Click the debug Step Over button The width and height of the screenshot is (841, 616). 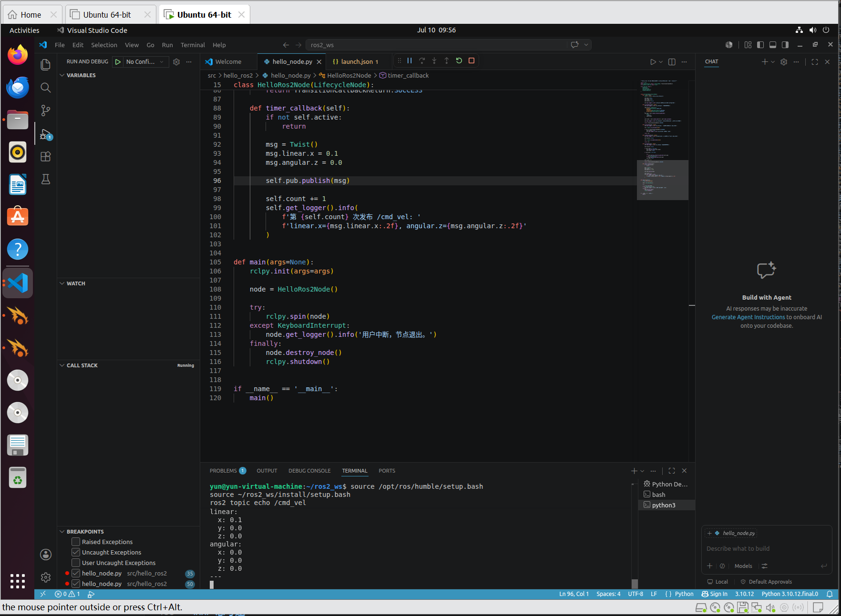(422, 61)
